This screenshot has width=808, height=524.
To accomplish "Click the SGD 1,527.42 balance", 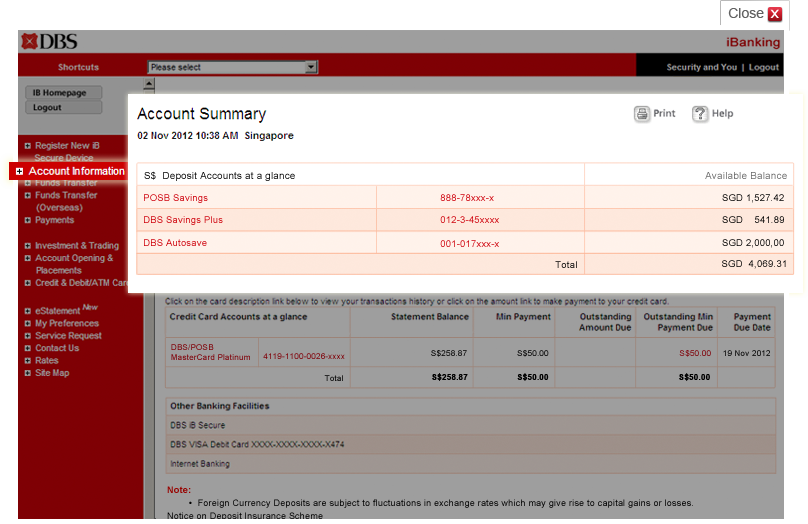I will 753,198.
